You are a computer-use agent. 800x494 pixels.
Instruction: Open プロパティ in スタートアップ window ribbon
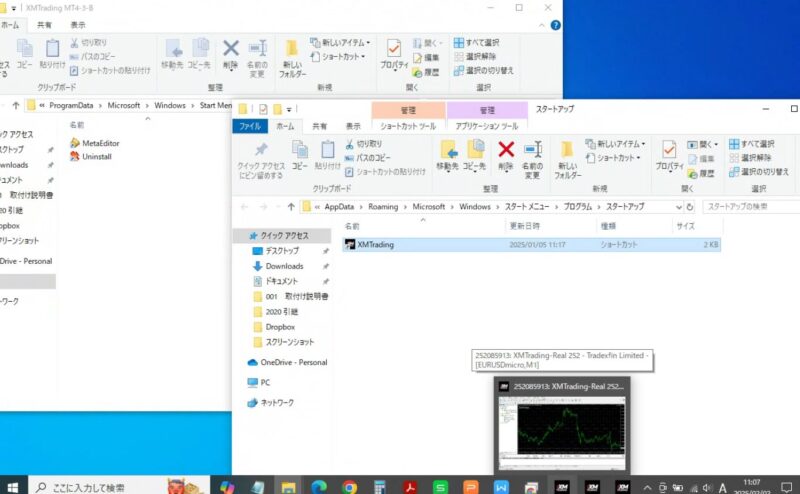(669, 155)
